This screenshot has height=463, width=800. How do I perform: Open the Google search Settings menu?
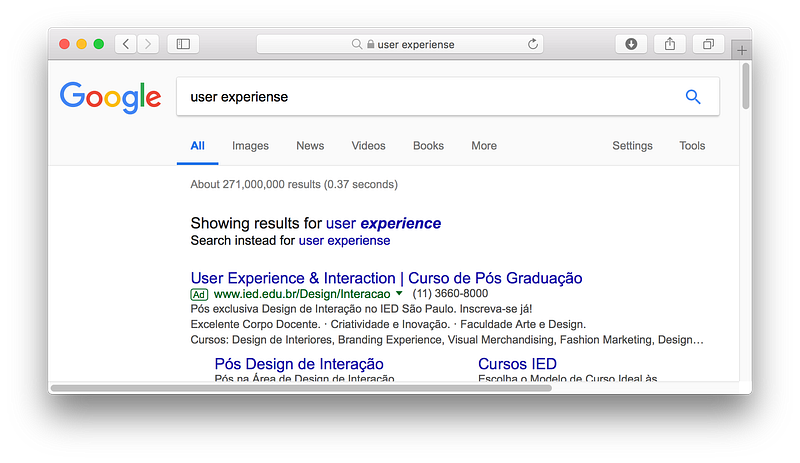(632, 145)
